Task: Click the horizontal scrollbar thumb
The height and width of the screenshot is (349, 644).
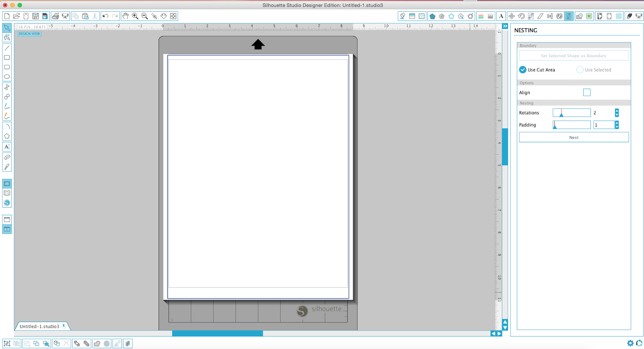Action: point(217,334)
